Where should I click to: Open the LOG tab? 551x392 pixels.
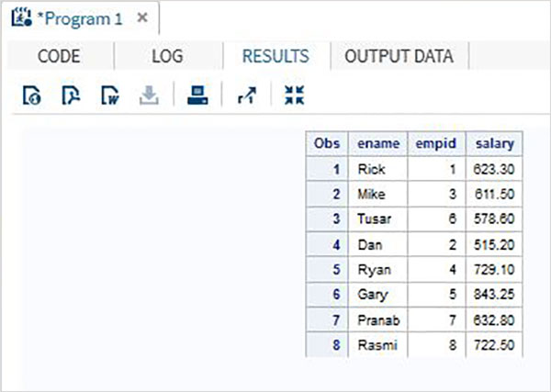coord(167,56)
